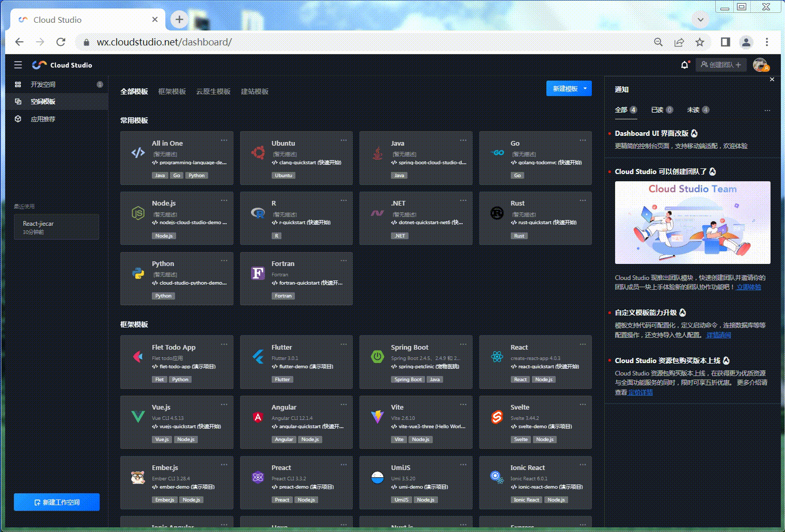
Task: Follow the 详情请阅 link
Action: [x=718, y=335]
